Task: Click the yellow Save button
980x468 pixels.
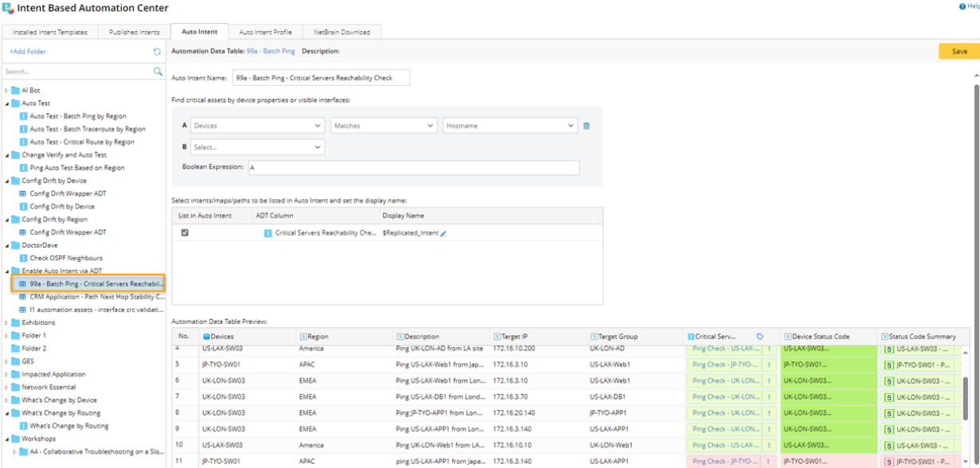Action: pos(958,51)
